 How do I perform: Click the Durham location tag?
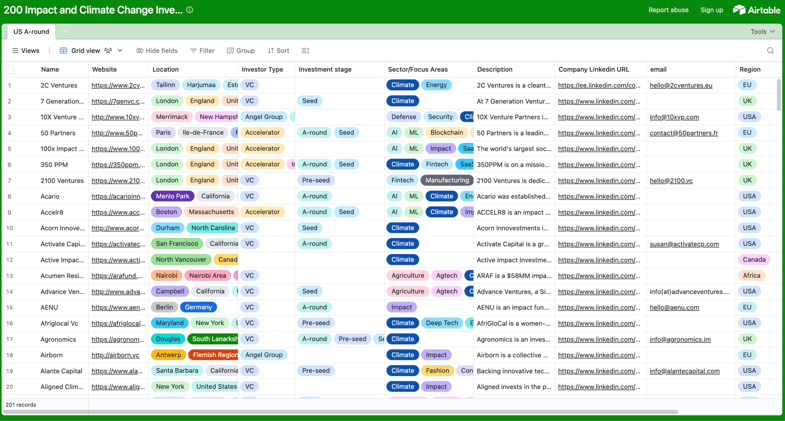(167, 228)
